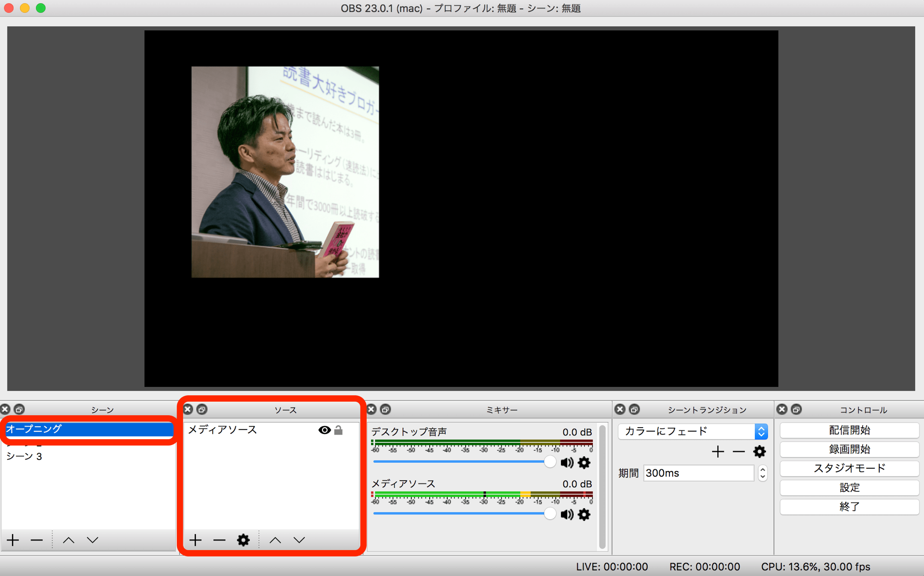Mute the デスクトップ音声 speaker icon

tap(567, 463)
